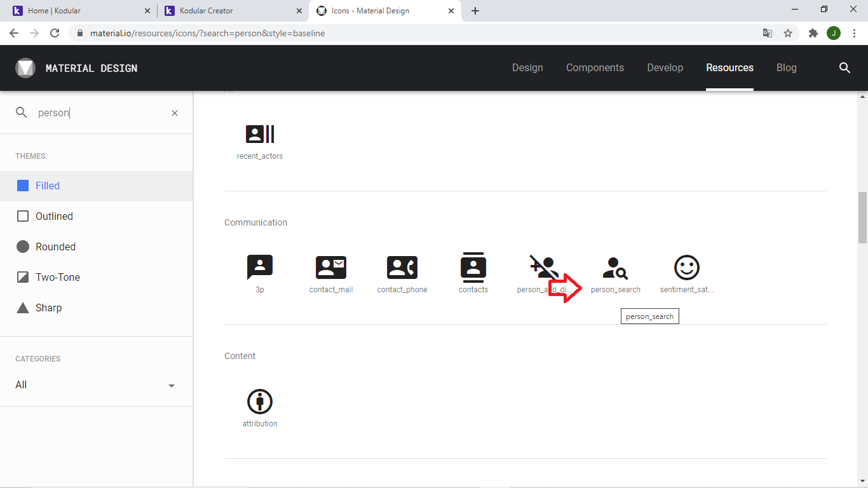Image resolution: width=868 pixels, height=488 pixels.
Task: Select the 3p chat icon
Action: (260, 268)
